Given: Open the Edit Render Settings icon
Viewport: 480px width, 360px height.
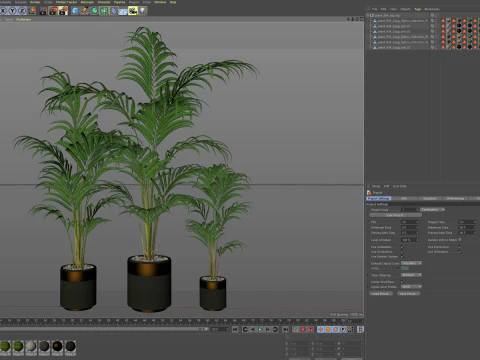Looking at the screenshot, I should coord(63,11).
